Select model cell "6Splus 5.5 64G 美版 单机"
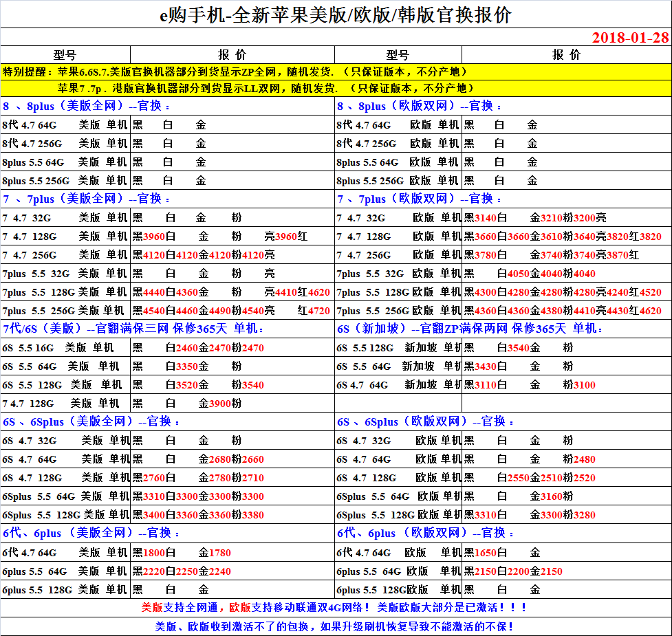Screen dimensions: 672x636 (65, 496)
